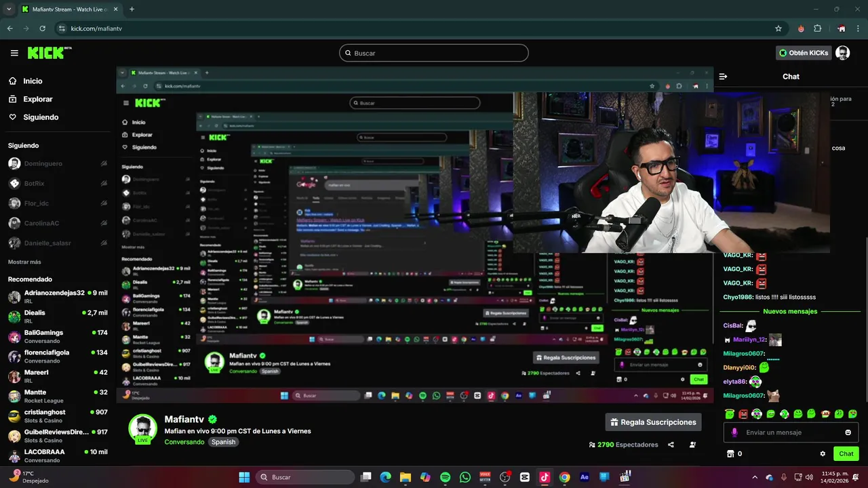Click the Spanish language tag
868x488 pixels.
click(223, 442)
